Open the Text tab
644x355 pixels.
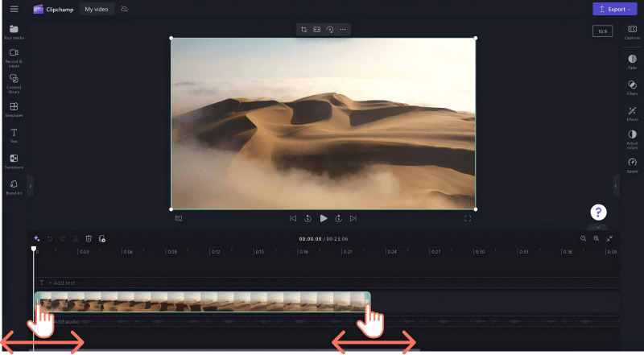pos(14,135)
